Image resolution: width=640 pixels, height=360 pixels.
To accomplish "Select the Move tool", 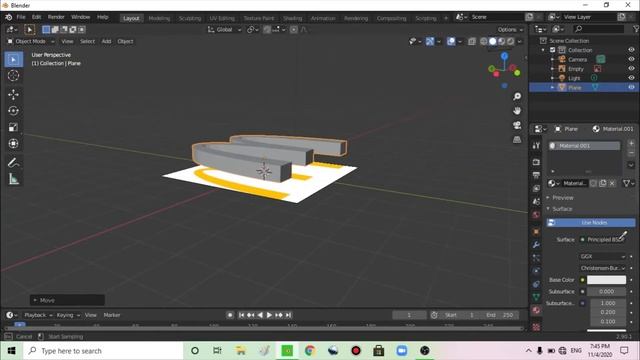I will (x=13, y=94).
